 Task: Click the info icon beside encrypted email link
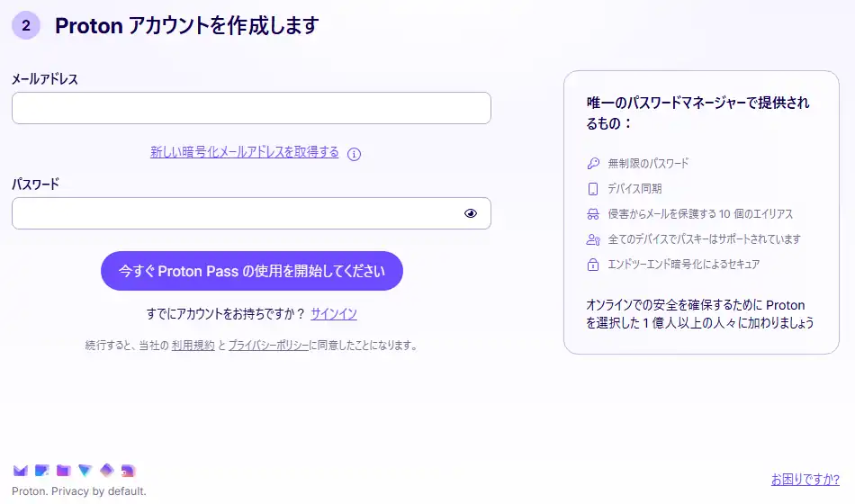(355, 154)
